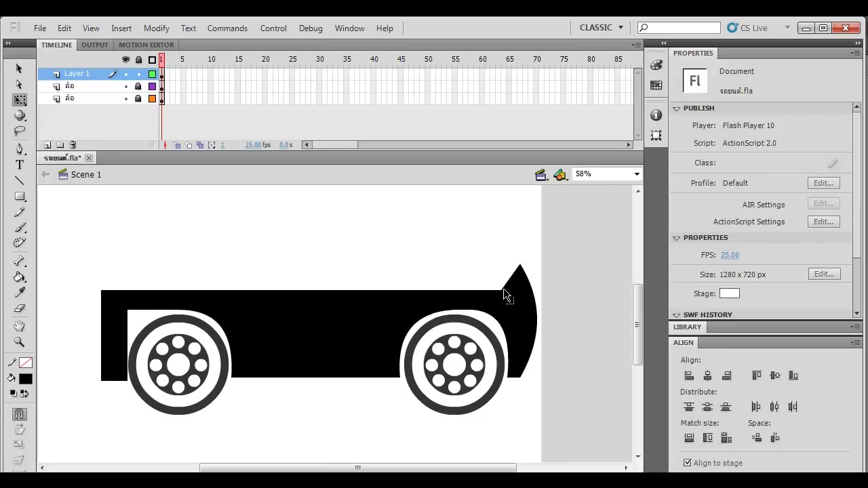Uncheck Align to stage checkbox
868x488 pixels.
coord(688,463)
